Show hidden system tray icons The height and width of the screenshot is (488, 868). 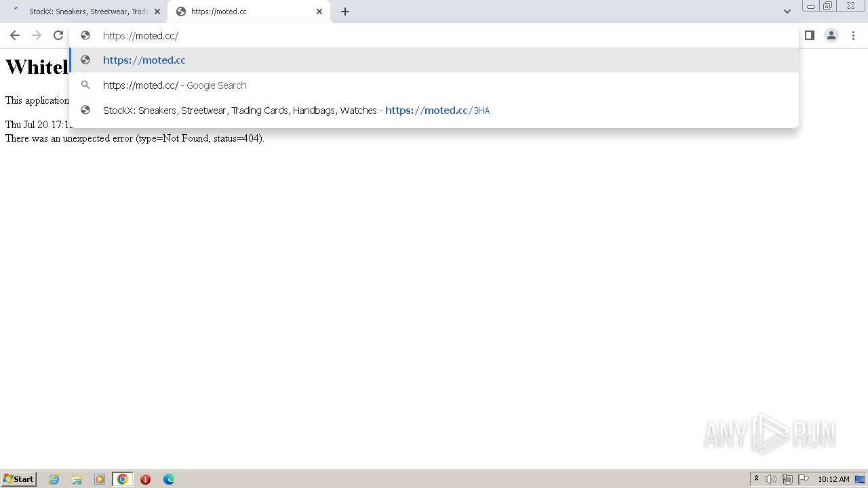coord(756,479)
